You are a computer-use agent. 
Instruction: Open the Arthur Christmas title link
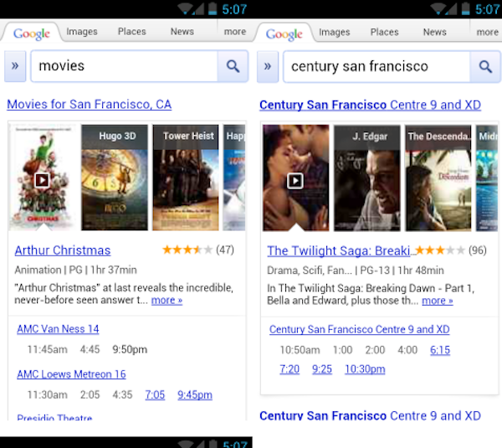tap(63, 250)
